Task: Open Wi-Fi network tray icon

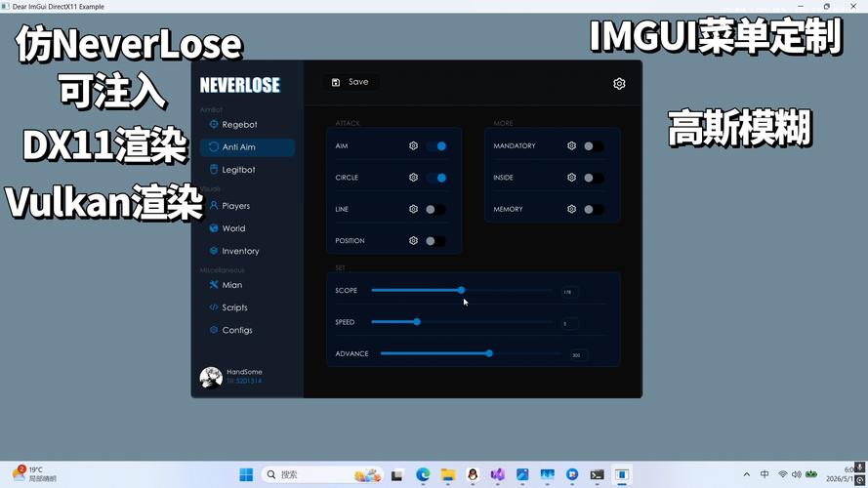Action: 783,474
